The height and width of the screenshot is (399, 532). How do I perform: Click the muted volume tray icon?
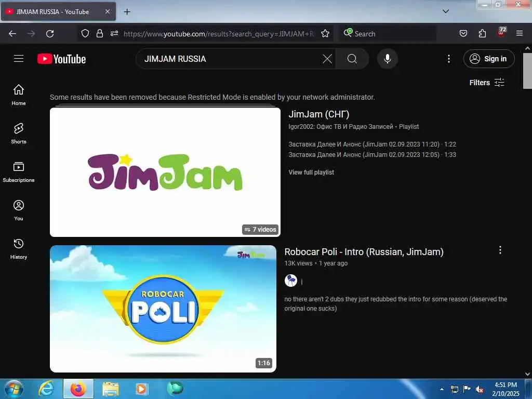480,389
